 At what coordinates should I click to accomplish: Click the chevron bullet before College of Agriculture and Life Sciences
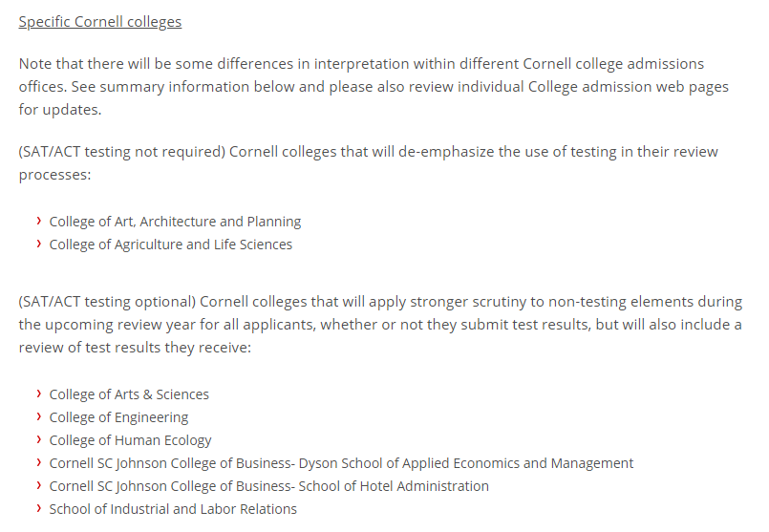[38, 244]
